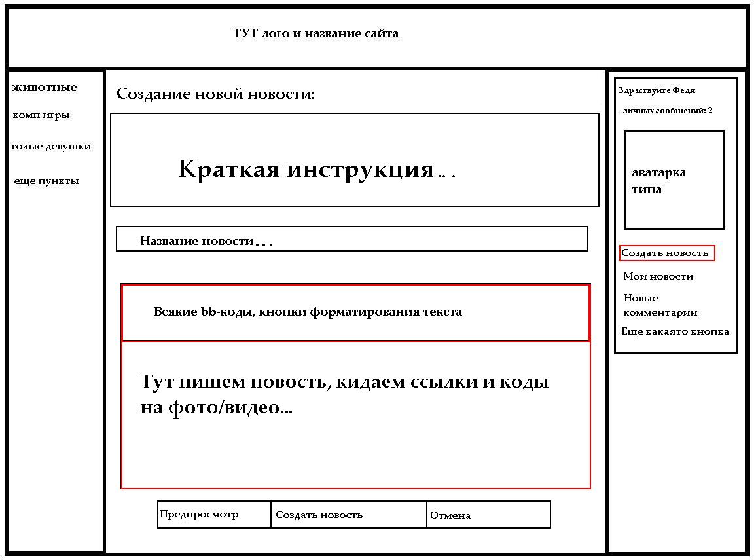This screenshot has width=756, height=560.
Task: Open the 'Мои новости' link
Action: click(x=658, y=276)
